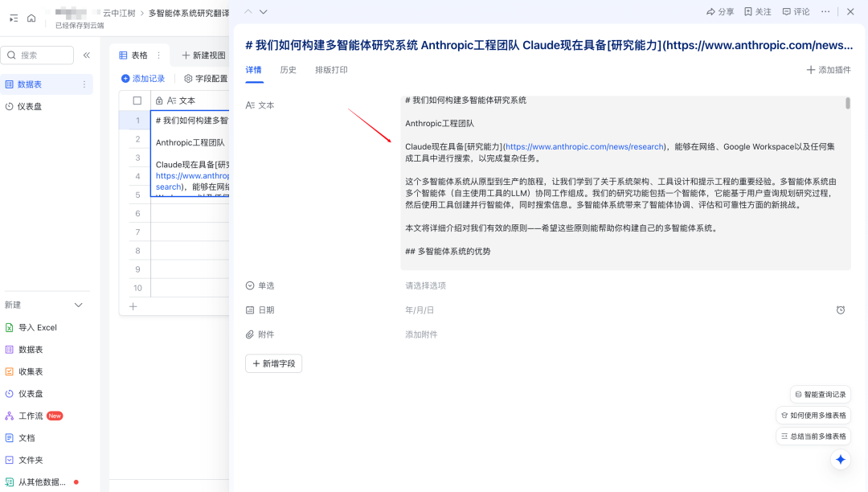Open 单选 请选择选项 dropdown
The width and height of the screenshot is (868, 492).
click(x=625, y=285)
